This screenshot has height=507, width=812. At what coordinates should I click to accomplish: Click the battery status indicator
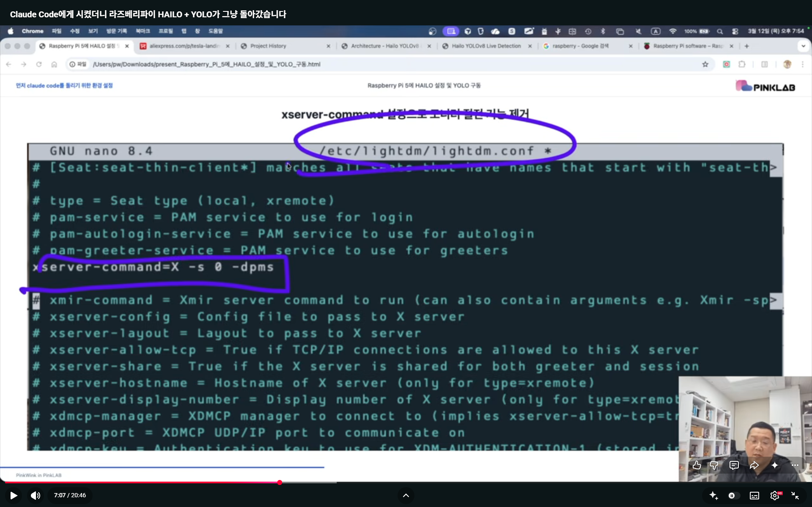(x=697, y=31)
